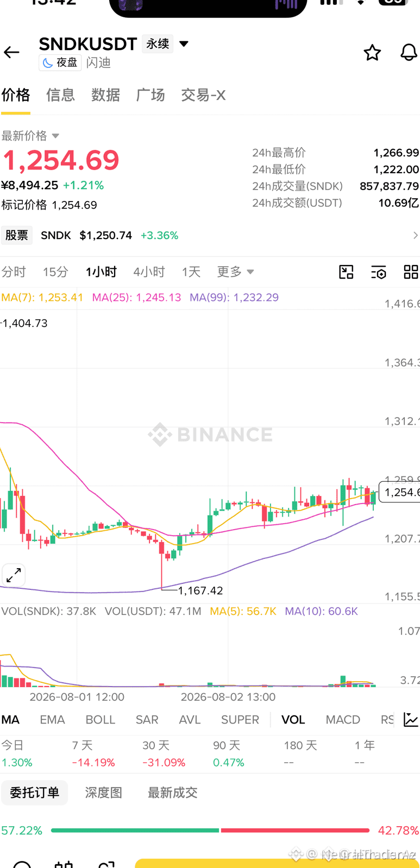Open indicator chart settings icon beside RSI
The width and height of the screenshot is (420, 868).
pos(411,720)
